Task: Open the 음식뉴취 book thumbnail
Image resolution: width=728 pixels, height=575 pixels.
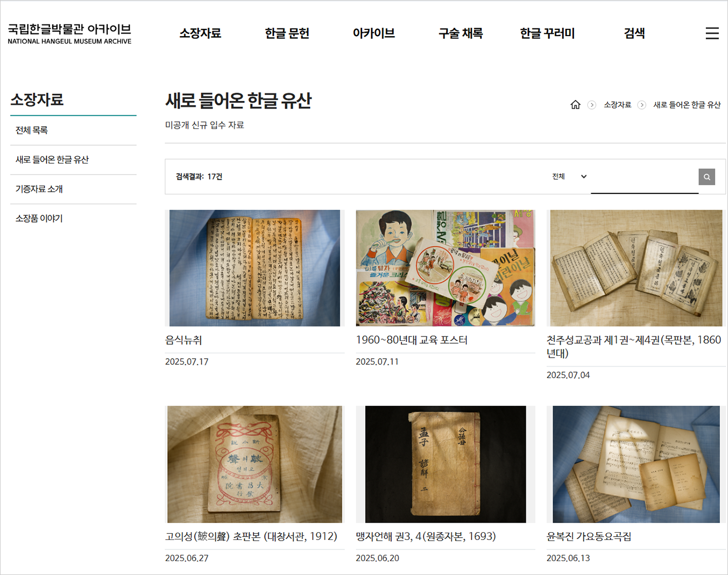Action: click(x=255, y=268)
